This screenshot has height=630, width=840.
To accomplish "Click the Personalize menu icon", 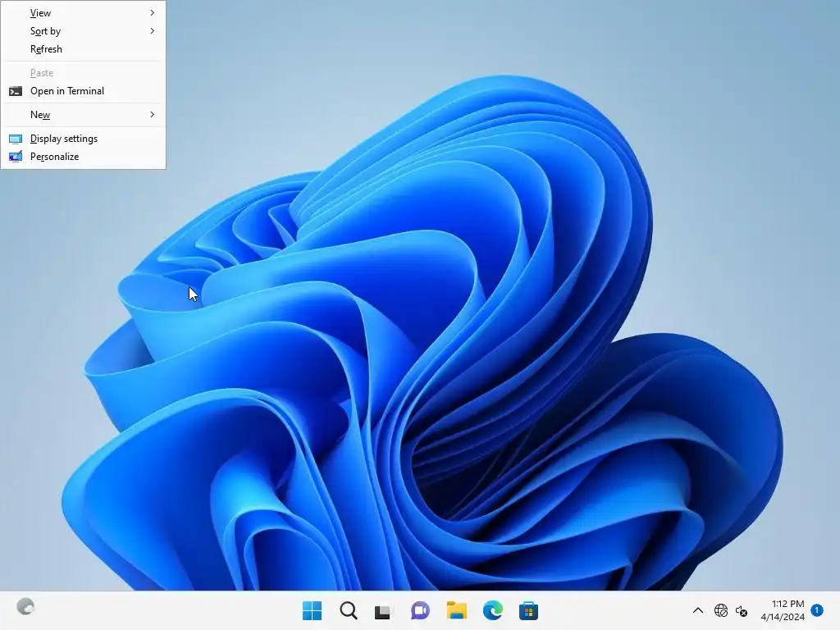I will coord(16,157).
